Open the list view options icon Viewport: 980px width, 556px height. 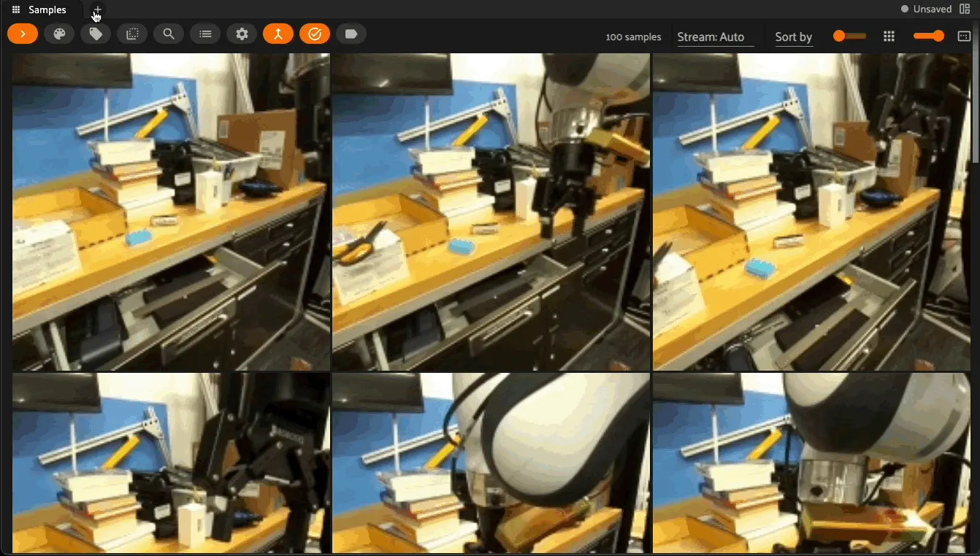coord(205,34)
